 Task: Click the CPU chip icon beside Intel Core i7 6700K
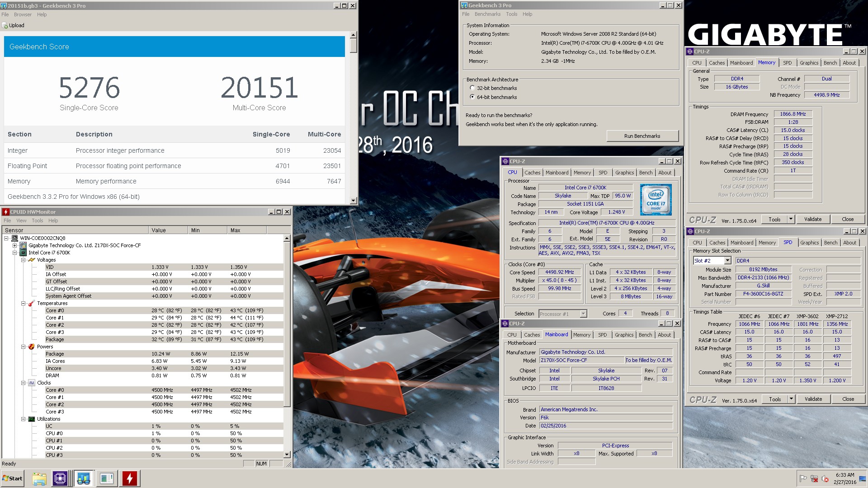[23, 253]
